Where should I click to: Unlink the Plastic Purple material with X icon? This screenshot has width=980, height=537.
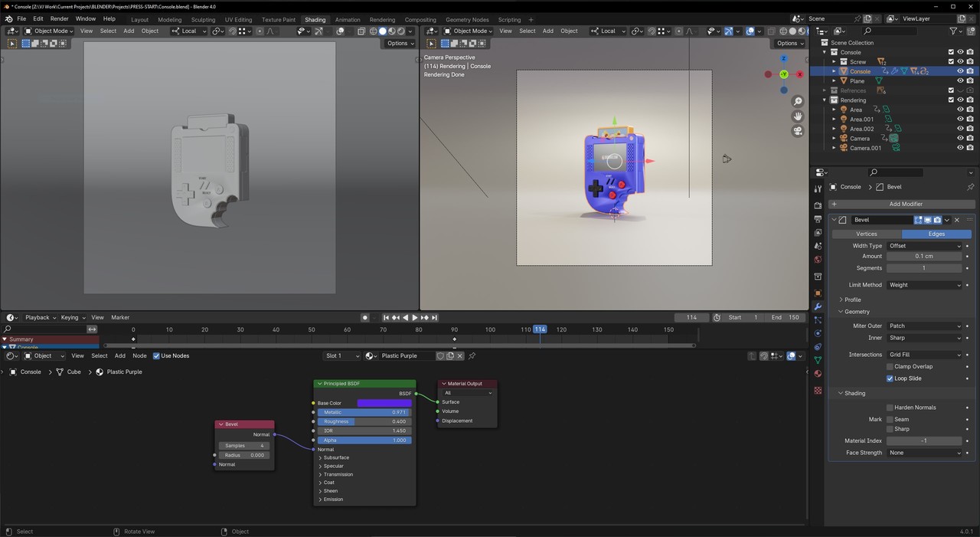pyautogui.click(x=459, y=355)
